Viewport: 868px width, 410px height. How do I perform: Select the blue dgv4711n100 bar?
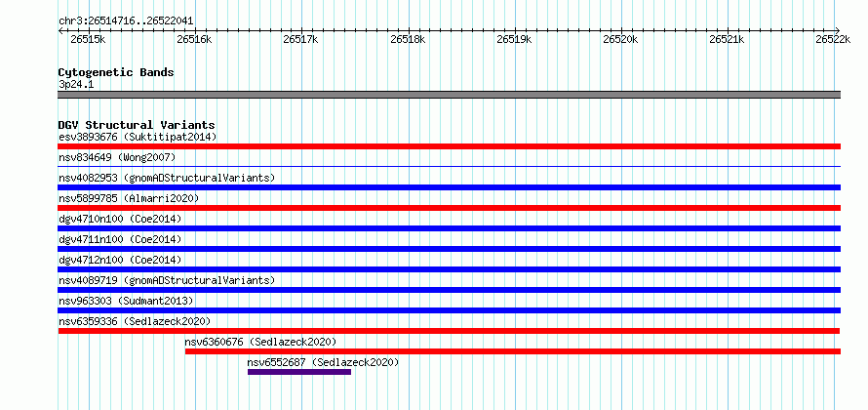[x=450, y=249]
